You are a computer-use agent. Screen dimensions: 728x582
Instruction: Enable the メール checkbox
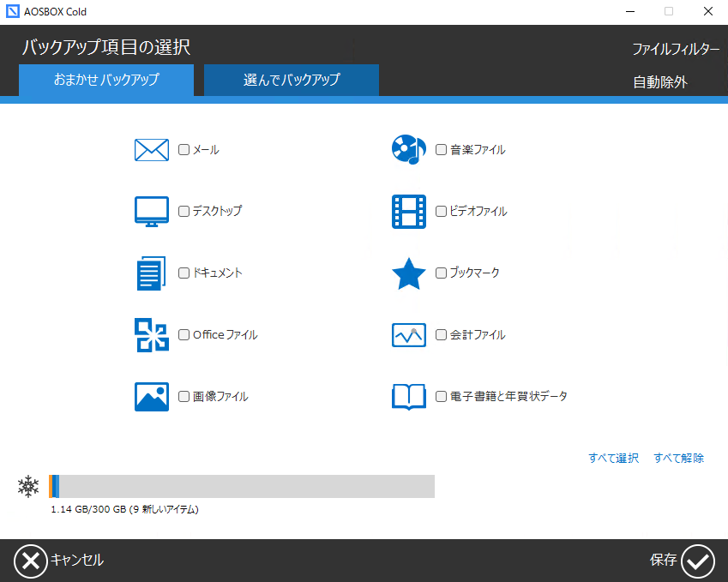click(x=184, y=150)
